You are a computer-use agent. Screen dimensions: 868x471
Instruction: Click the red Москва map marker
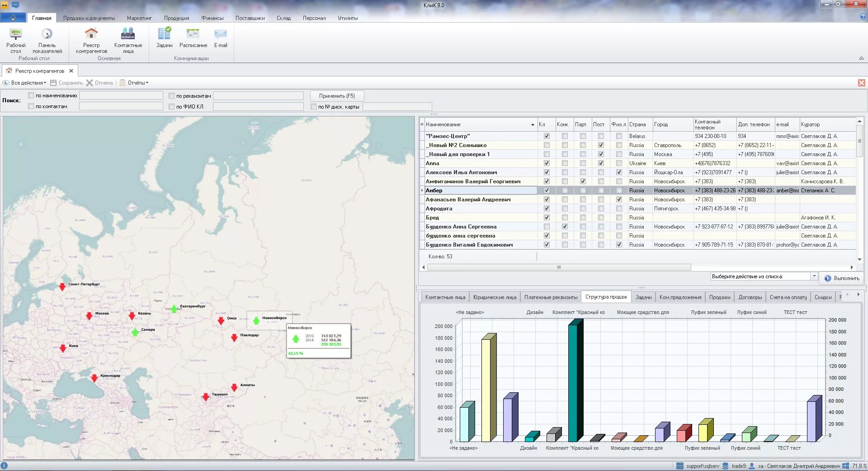89,315
